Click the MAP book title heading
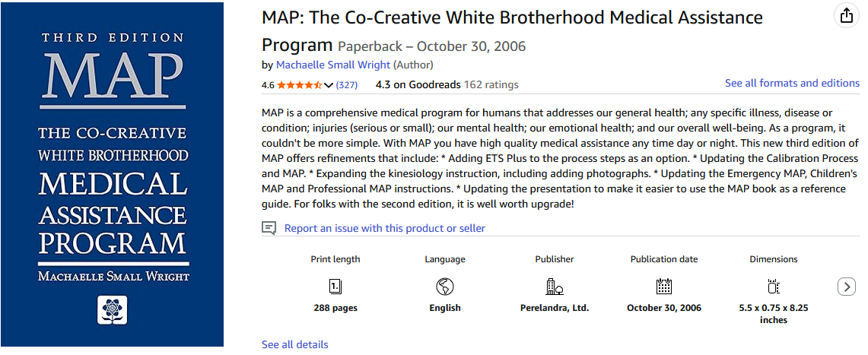 click(512, 17)
